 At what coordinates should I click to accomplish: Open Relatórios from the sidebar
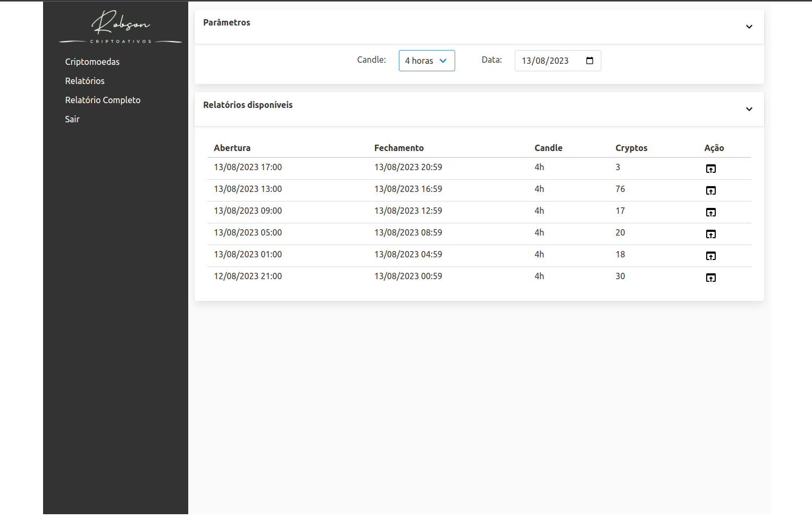[85, 81]
